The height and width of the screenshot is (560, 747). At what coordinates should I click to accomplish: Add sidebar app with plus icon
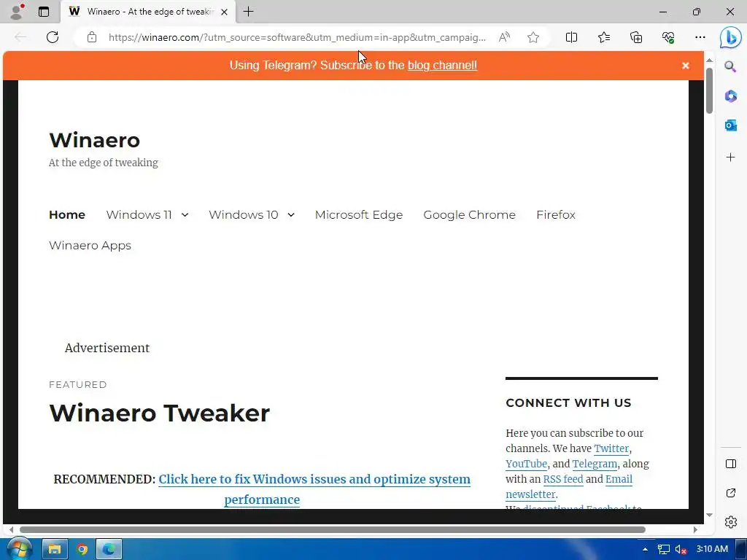730,157
